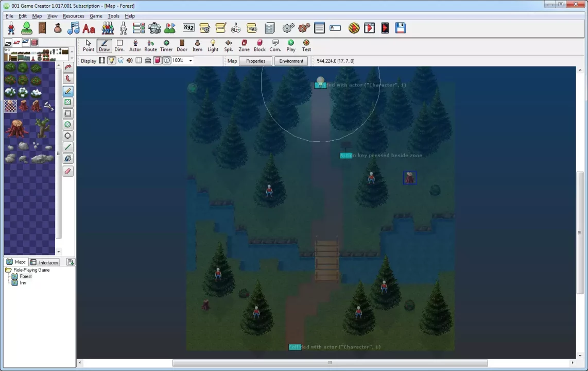Collapse the Role-Playing Game folder
The height and width of the screenshot is (371, 588).
(x=9, y=270)
